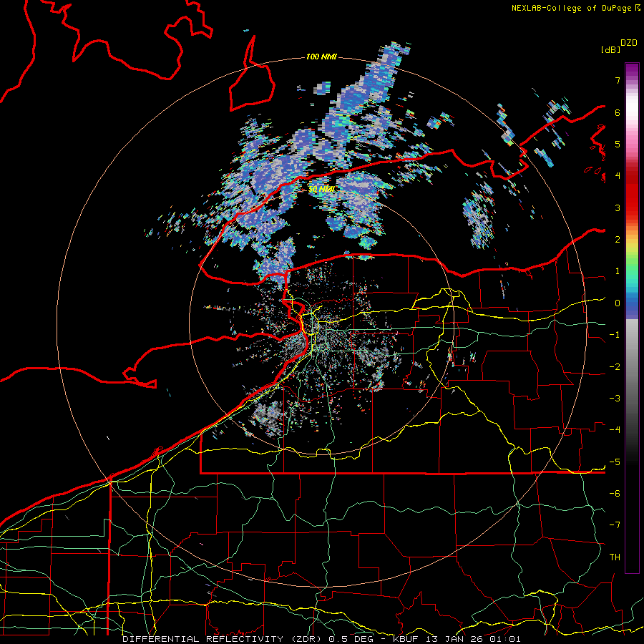This screenshot has height=644, width=644.
Task: Click the -6 value on color scale
Action: [615, 494]
